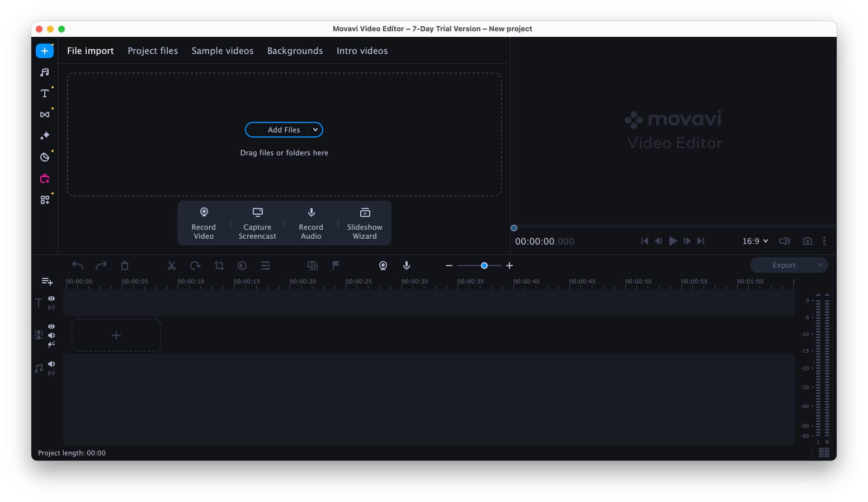Click the video track plus placeholder

(116, 335)
